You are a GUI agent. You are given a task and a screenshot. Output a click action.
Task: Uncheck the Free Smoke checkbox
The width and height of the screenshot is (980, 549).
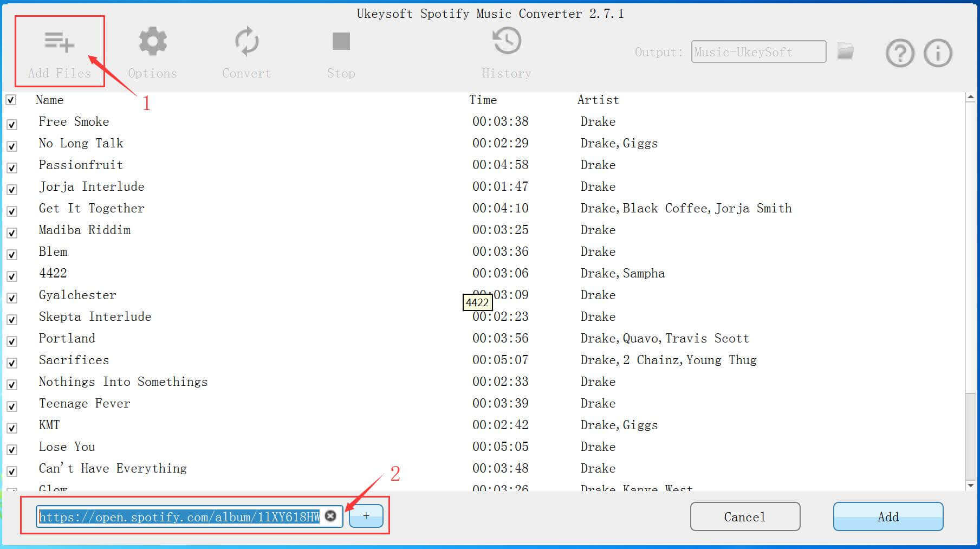11,125
